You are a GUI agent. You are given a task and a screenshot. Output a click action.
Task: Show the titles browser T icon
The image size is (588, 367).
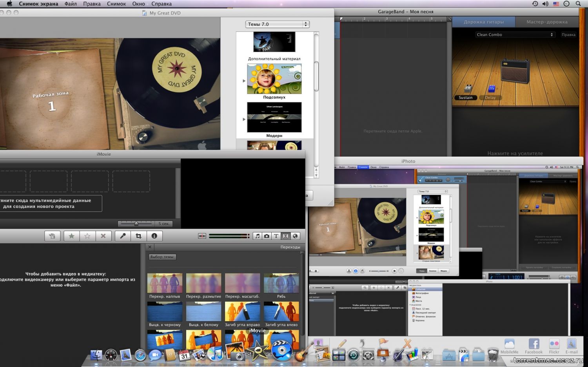pyautogui.click(x=276, y=236)
